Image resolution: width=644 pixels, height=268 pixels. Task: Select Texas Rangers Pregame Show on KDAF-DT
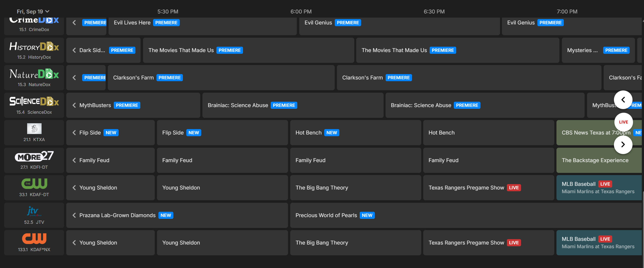(466, 188)
